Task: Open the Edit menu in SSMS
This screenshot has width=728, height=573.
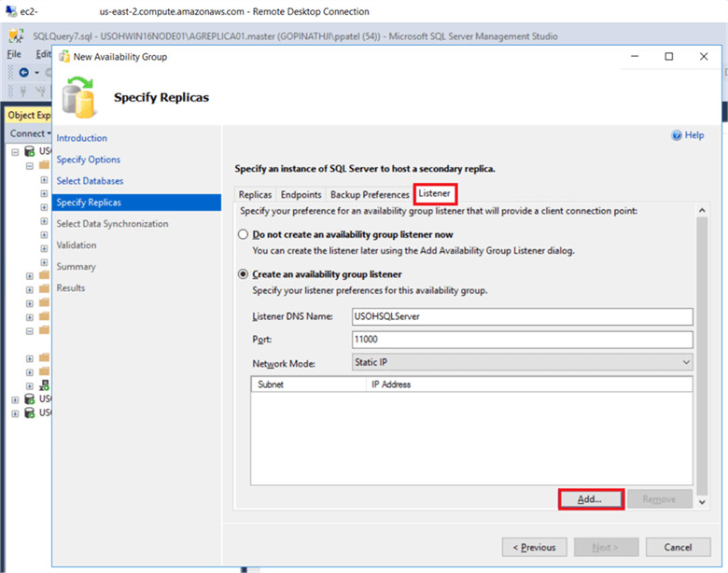Action: point(43,54)
